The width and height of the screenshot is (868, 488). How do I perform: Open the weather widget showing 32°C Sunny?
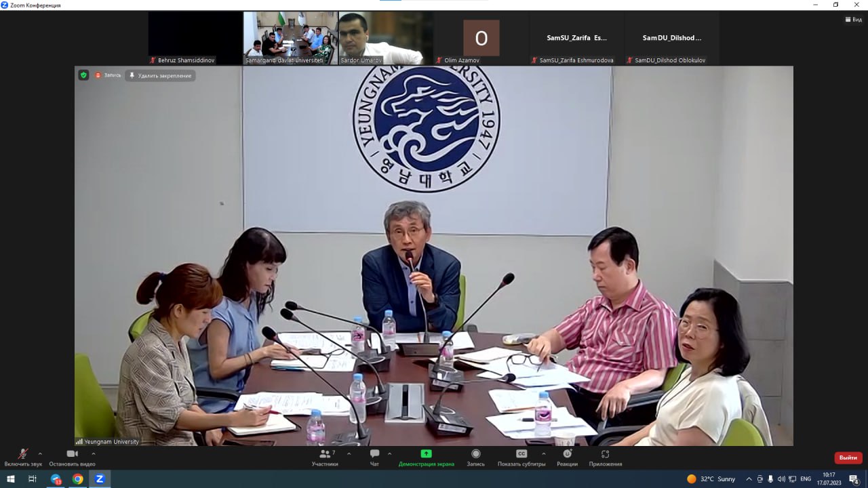coord(711,479)
